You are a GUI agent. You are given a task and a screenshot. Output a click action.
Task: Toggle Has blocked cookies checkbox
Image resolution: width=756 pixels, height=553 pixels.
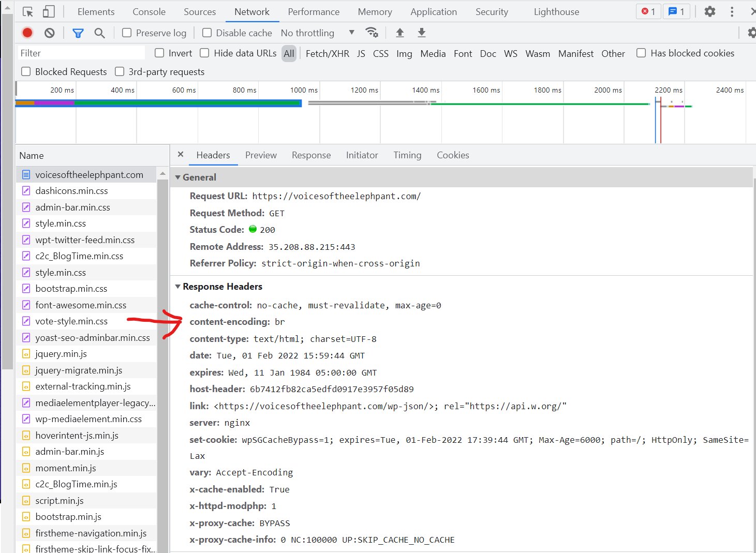641,53
